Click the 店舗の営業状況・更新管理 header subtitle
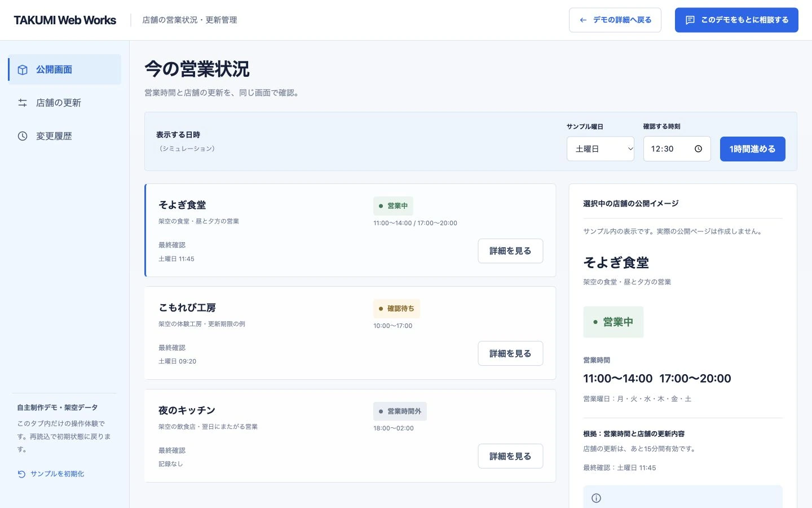Viewport: 812px width, 508px height. 189,20
